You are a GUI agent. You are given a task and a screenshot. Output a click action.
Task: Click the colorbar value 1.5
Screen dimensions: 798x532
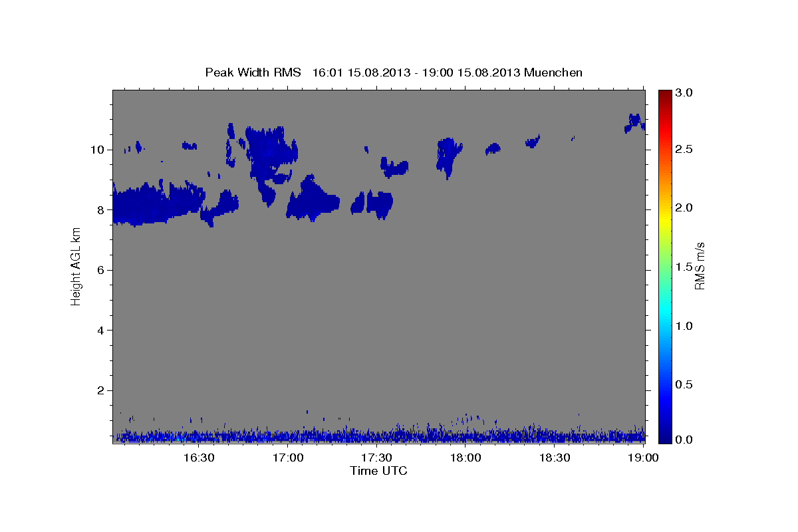point(684,267)
